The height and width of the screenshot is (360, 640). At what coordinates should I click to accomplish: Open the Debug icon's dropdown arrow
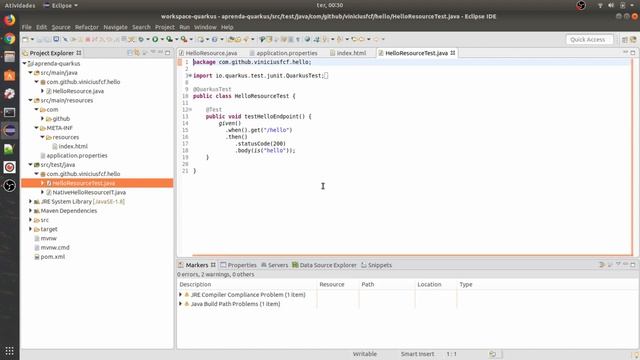tap(148, 39)
